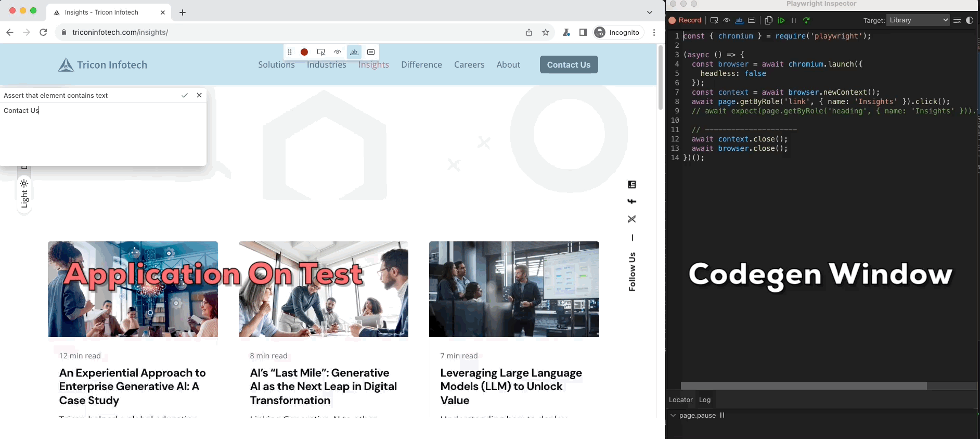Click the lock icon for site information

[x=63, y=32]
